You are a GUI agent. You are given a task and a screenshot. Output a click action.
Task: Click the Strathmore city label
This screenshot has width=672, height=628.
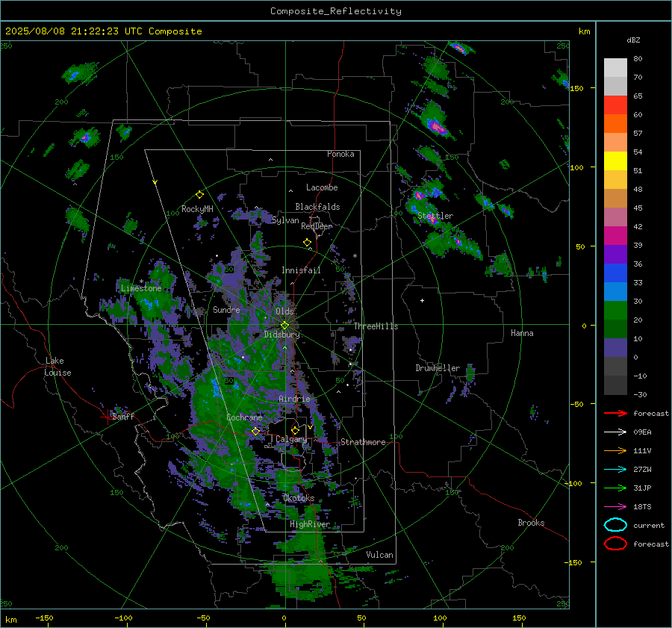pyautogui.click(x=363, y=442)
